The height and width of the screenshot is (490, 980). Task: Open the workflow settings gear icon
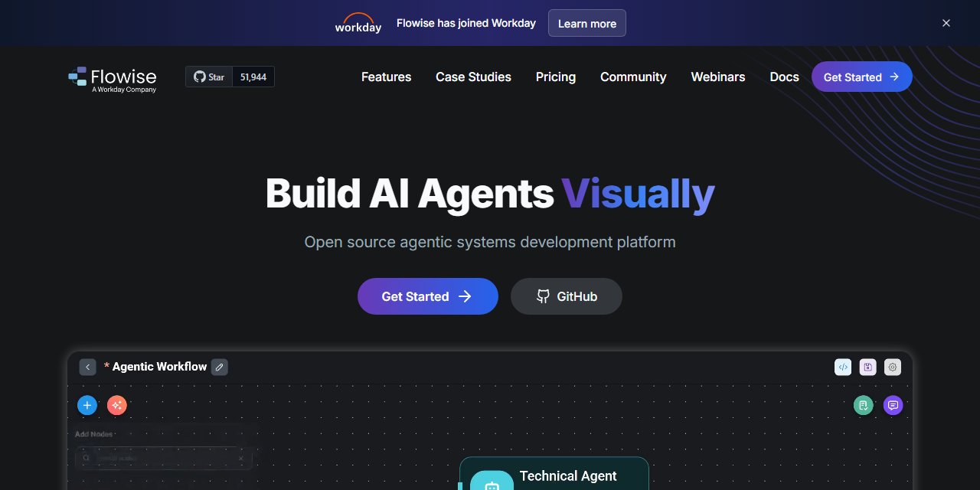click(x=893, y=367)
